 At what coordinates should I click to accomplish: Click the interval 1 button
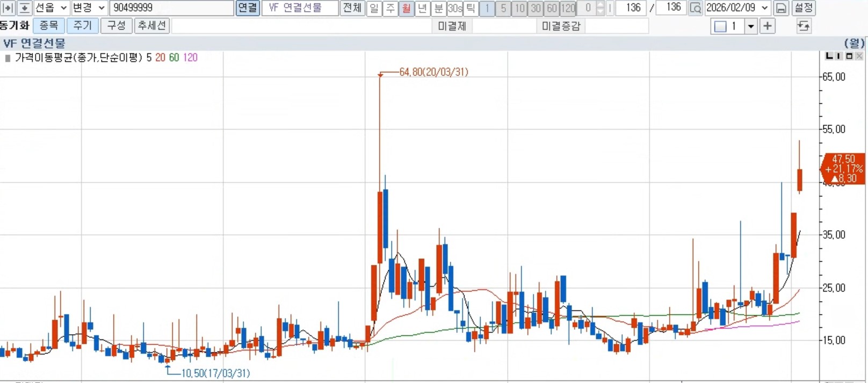click(x=487, y=8)
